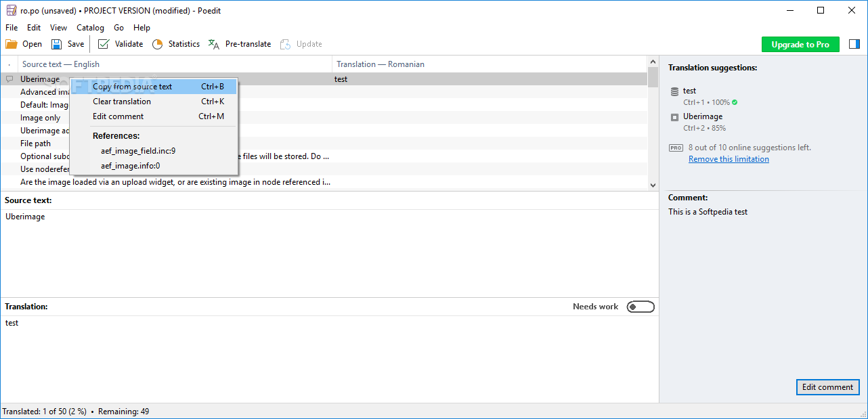
Task: Click '8 out of 10 online suggestions left.'
Action: tap(750, 148)
